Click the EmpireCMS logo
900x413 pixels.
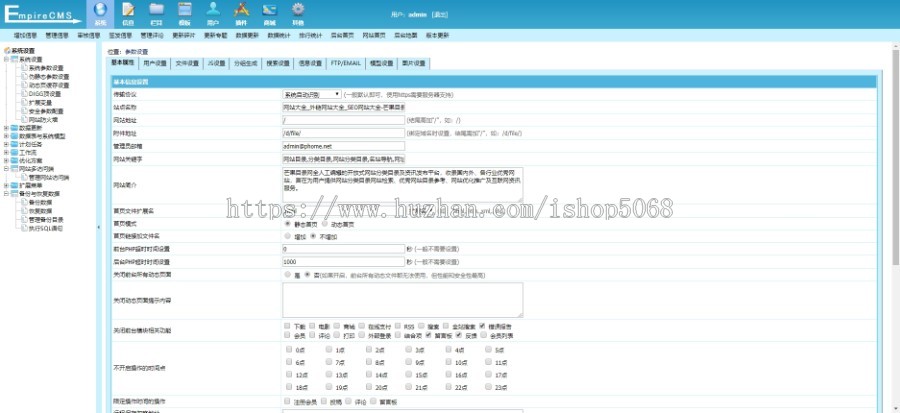click(x=43, y=14)
